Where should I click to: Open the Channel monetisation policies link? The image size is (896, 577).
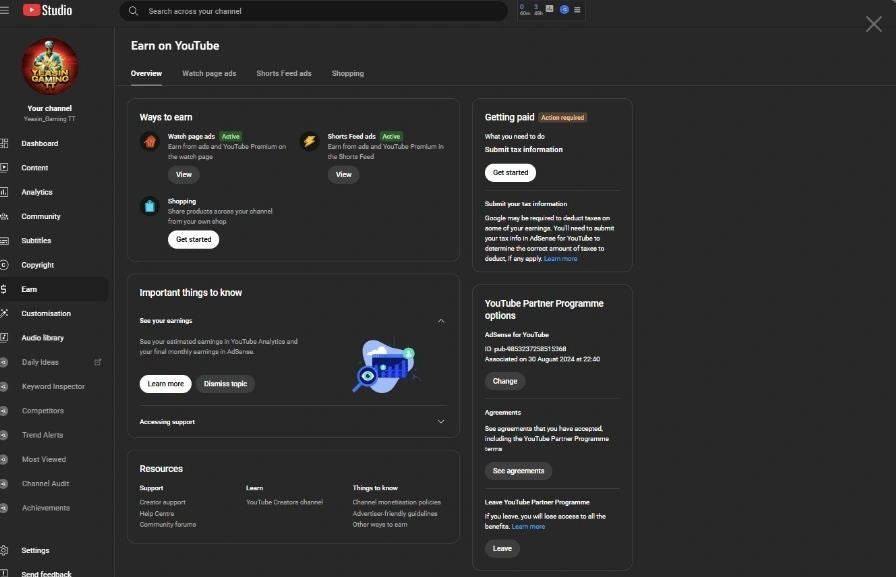(x=396, y=502)
